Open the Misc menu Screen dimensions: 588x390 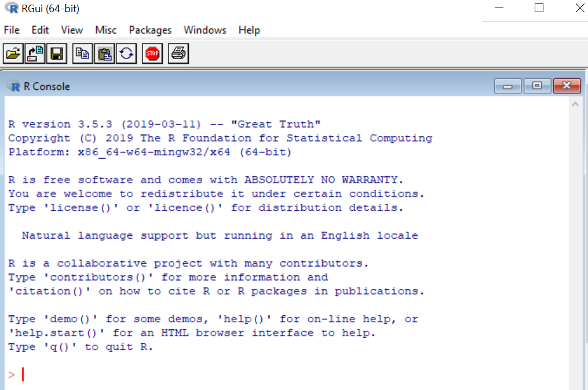pyautogui.click(x=106, y=30)
